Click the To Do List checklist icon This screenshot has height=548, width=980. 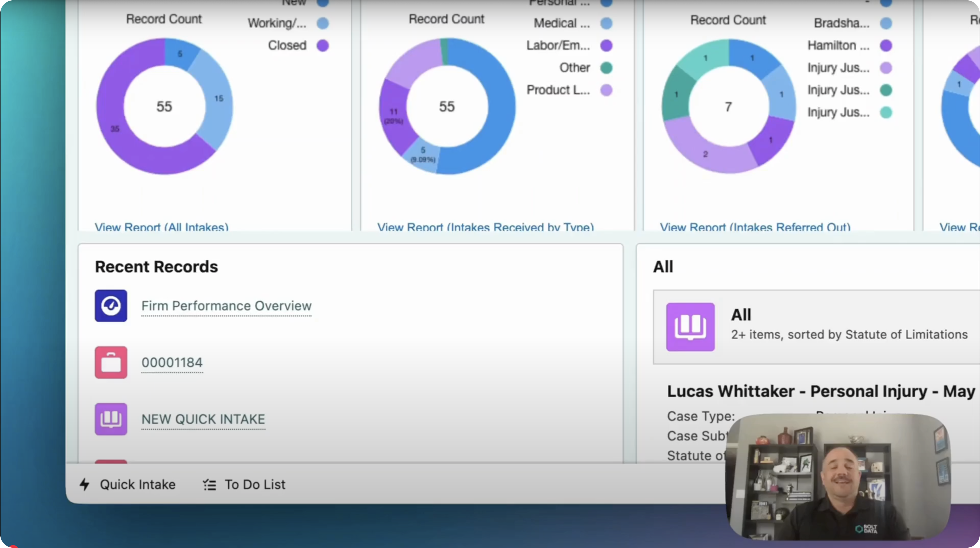(209, 485)
